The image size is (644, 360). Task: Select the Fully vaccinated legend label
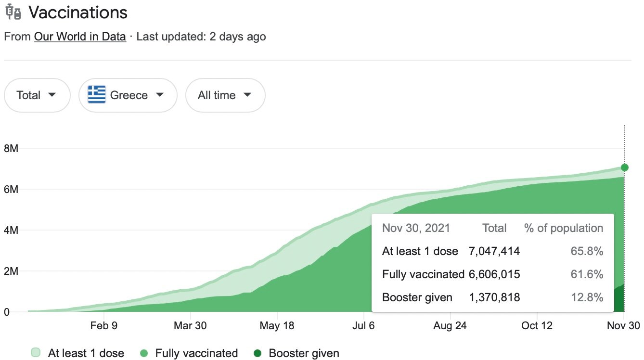196,353
